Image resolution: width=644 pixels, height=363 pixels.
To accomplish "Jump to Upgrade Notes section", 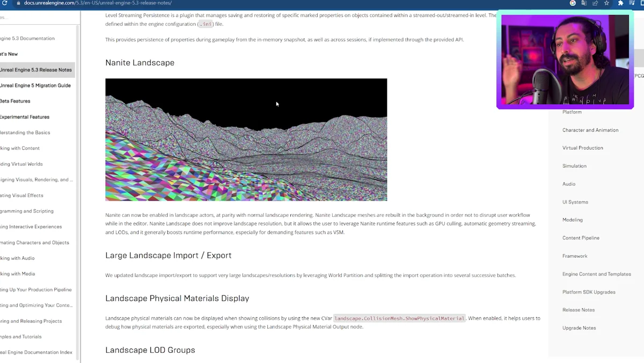I will click(579, 328).
